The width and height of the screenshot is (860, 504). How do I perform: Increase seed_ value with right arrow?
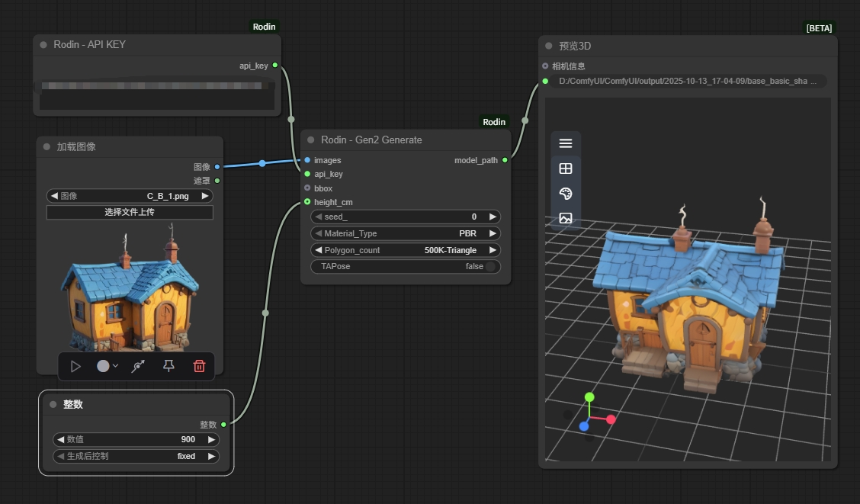coord(493,217)
